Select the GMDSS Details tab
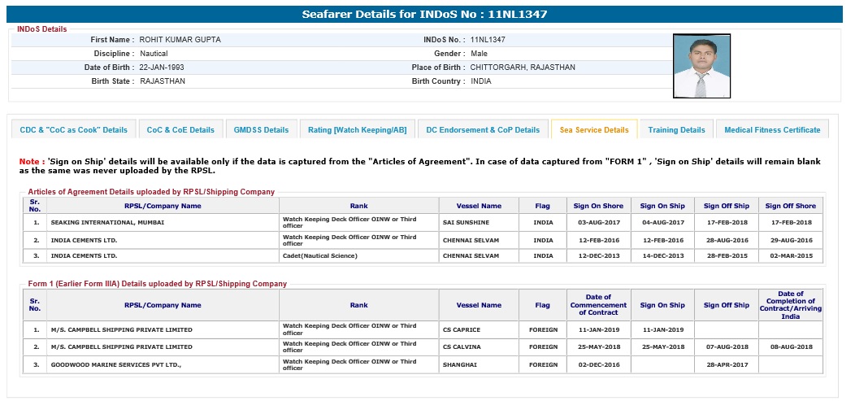868x401 pixels. [261, 129]
